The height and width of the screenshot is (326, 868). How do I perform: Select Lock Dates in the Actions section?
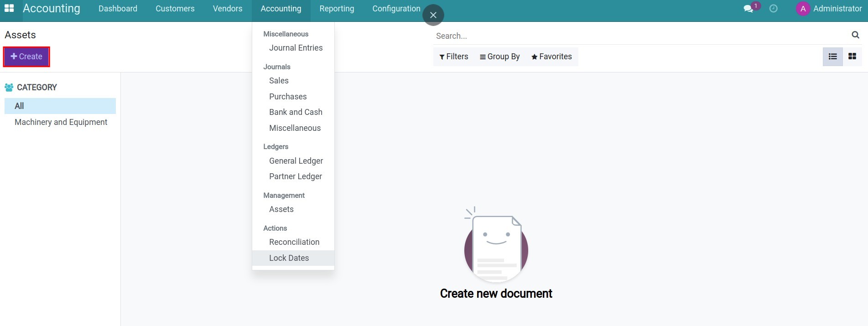pyautogui.click(x=289, y=258)
